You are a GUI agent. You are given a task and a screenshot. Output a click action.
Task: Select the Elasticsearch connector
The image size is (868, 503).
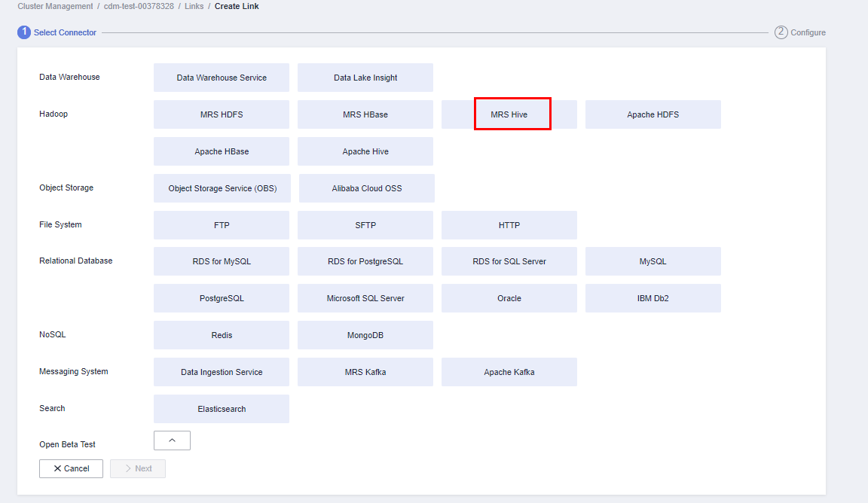pos(222,409)
